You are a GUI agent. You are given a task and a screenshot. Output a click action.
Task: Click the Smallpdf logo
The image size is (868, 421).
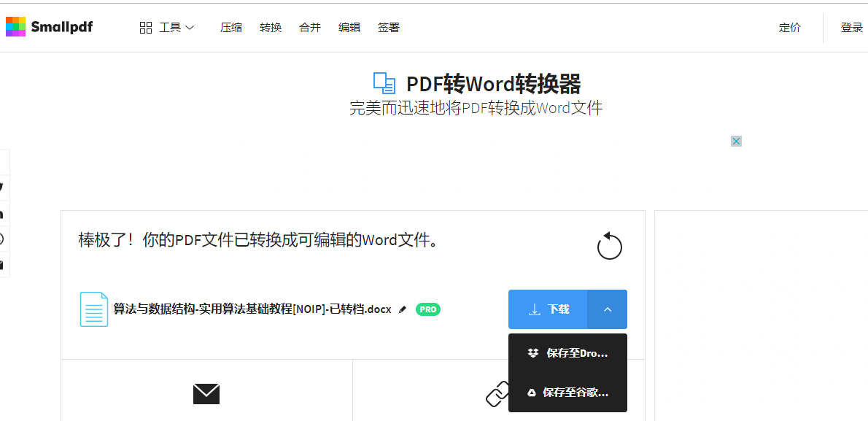coord(49,27)
